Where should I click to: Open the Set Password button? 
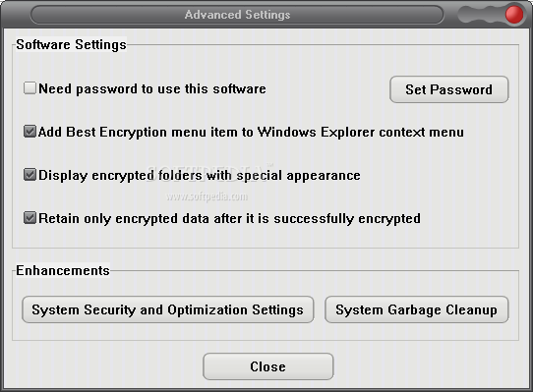pyautogui.click(x=449, y=89)
